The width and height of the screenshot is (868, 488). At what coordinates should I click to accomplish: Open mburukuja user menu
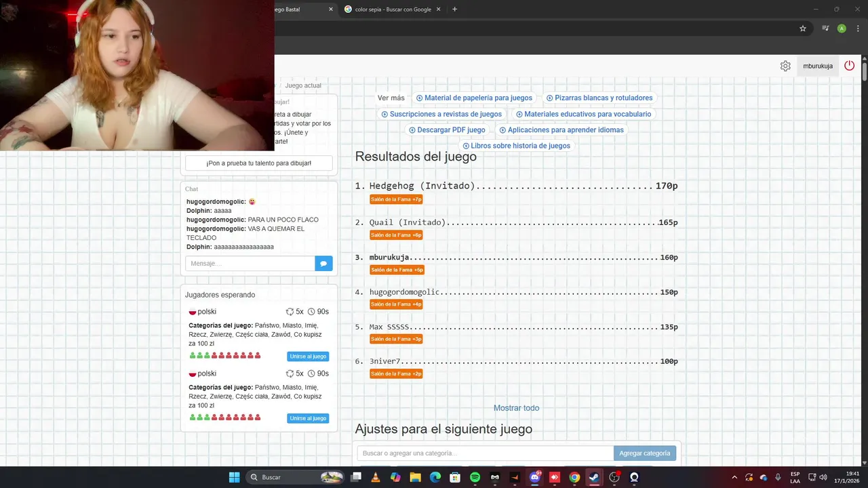pyautogui.click(x=817, y=66)
